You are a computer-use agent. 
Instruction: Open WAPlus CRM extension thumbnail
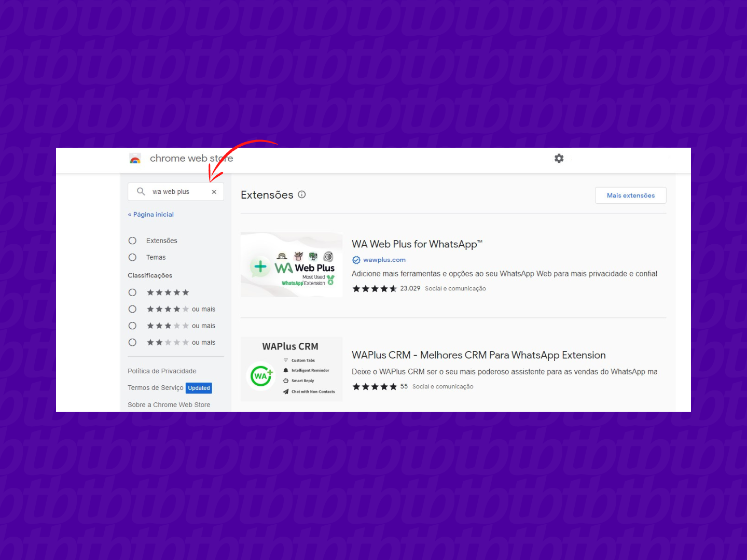[x=292, y=369]
